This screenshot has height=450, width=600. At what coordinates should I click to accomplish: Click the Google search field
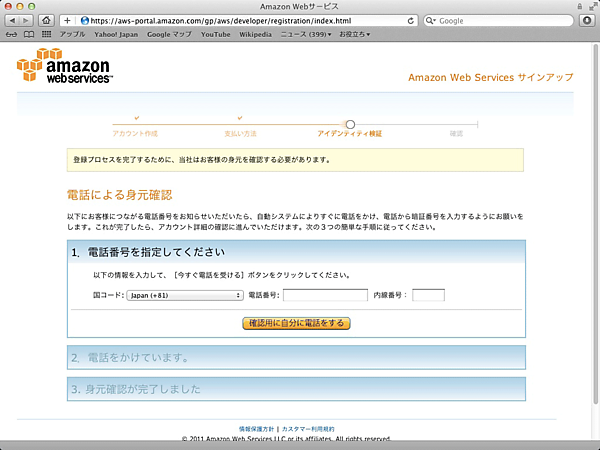pyautogui.click(x=500, y=20)
